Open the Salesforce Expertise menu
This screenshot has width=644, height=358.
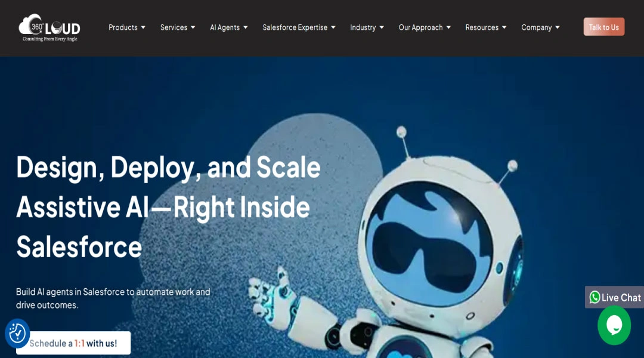(295, 27)
